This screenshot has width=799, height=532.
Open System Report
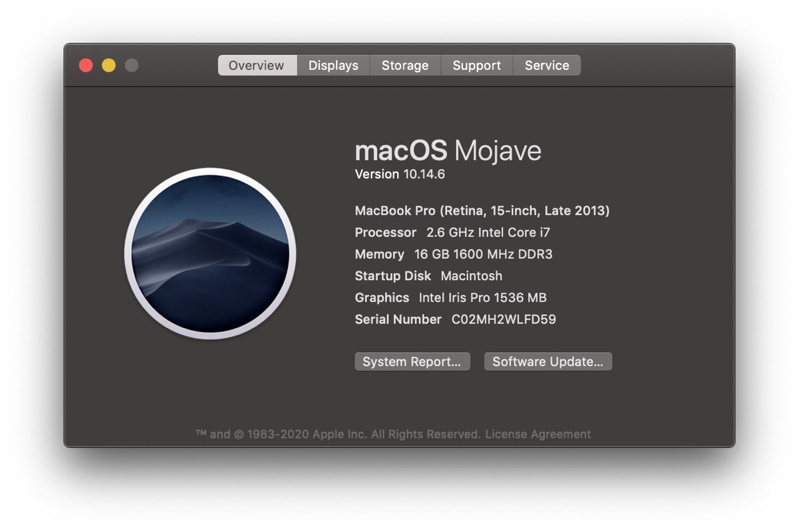pos(412,362)
